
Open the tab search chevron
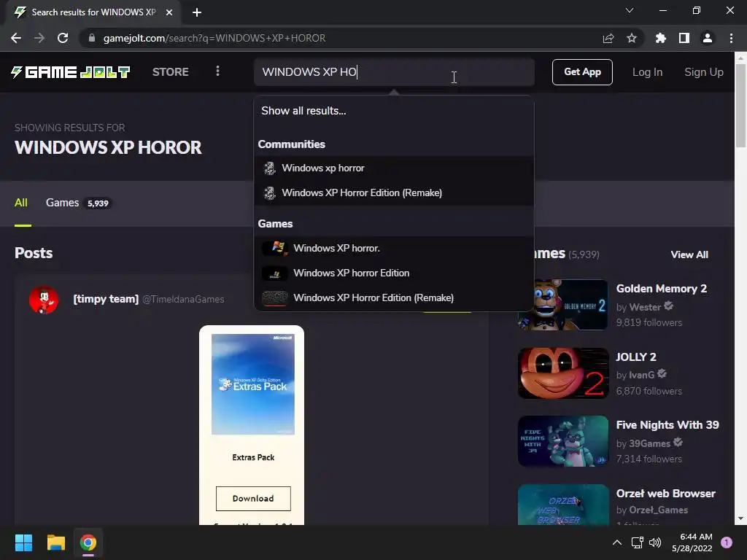tap(630, 10)
